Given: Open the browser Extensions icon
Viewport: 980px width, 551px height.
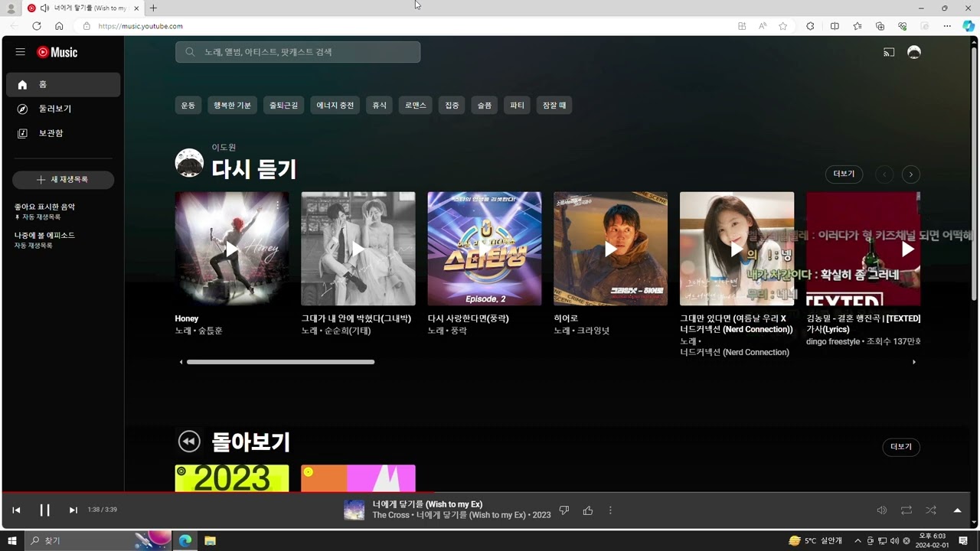Looking at the screenshot, I should (x=810, y=26).
